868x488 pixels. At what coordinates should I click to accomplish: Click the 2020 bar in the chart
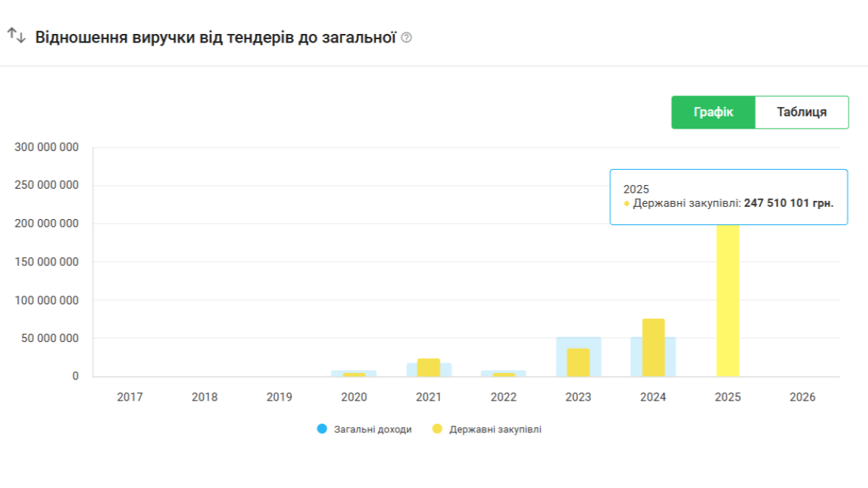[354, 374]
